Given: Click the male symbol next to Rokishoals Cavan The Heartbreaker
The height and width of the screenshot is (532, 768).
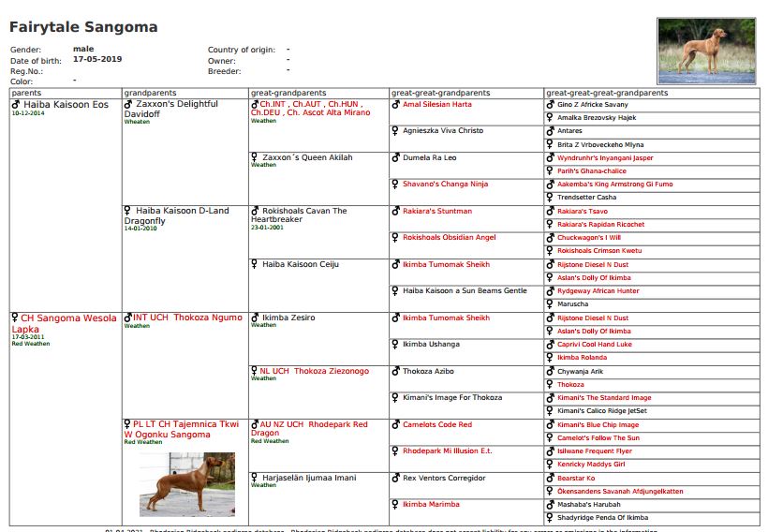Looking at the screenshot, I should 255,211.
